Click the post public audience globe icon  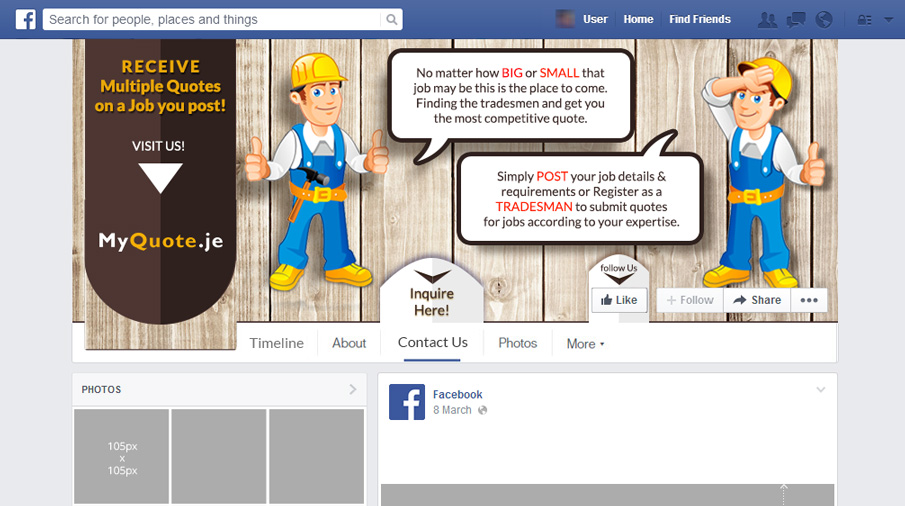point(483,410)
